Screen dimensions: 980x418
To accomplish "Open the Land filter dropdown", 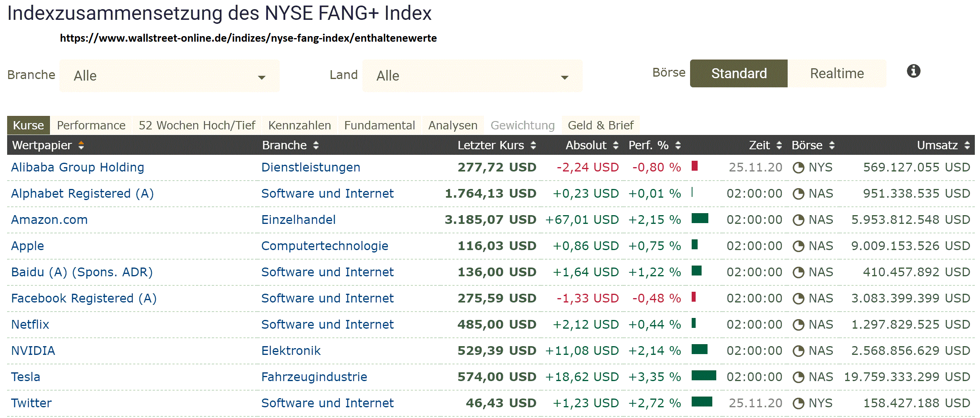I will pos(472,76).
